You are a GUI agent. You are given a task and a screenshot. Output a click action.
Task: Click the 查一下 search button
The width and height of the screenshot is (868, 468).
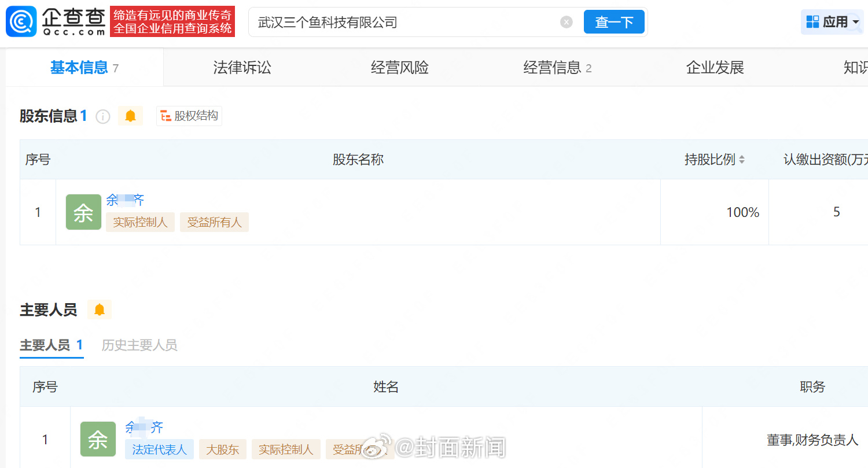click(614, 22)
